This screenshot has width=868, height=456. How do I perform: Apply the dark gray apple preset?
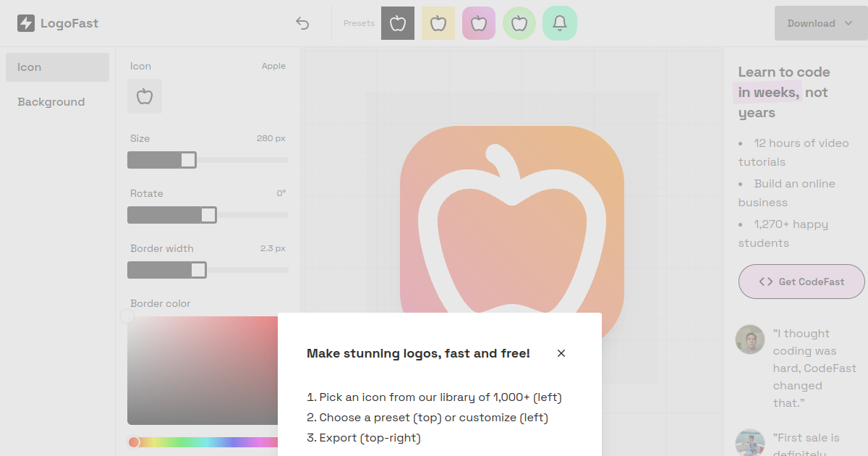coord(398,23)
